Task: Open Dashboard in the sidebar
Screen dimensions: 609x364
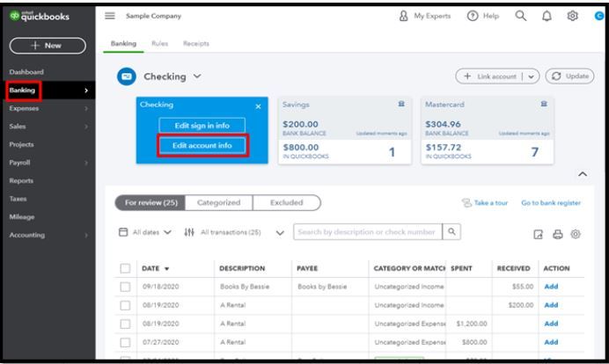Action: (26, 72)
